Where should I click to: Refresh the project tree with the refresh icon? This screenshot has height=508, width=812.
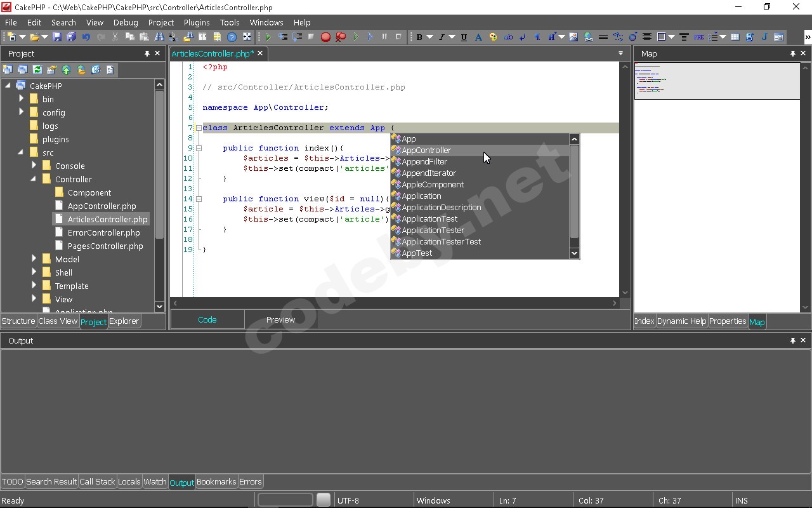(37, 70)
